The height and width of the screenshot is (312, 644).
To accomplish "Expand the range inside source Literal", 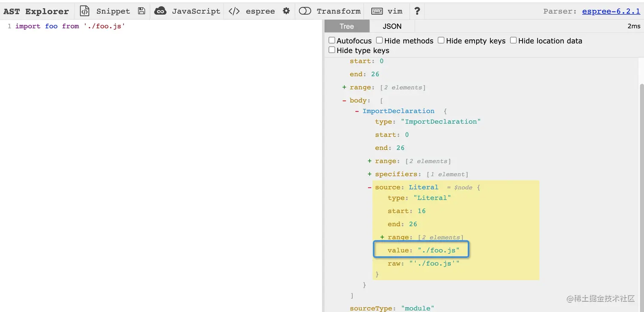I will click(382, 237).
